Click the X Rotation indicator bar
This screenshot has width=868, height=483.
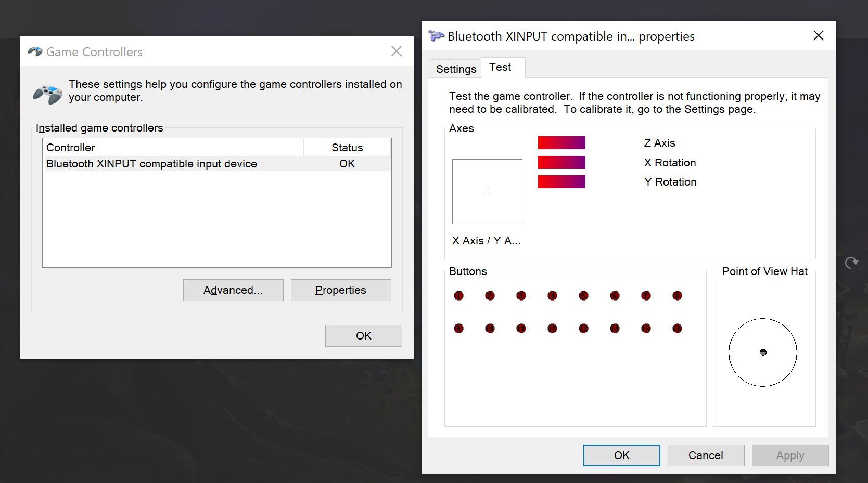tap(561, 163)
